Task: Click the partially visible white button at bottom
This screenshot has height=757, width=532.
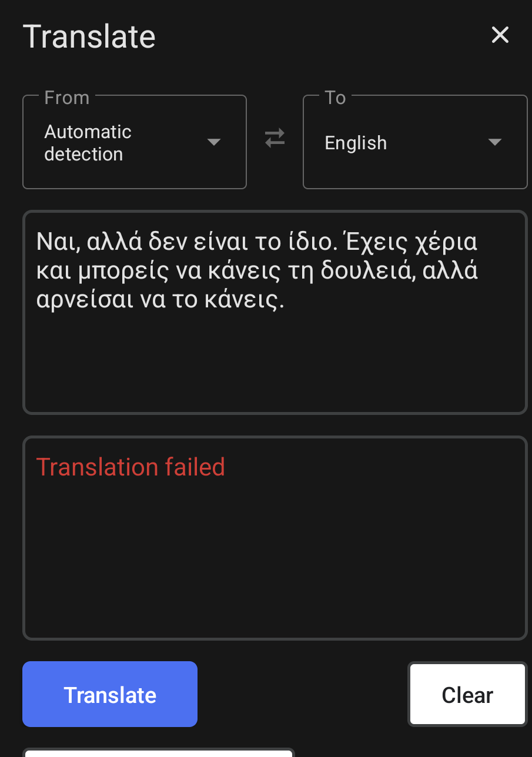Action: [x=159, y=752]
